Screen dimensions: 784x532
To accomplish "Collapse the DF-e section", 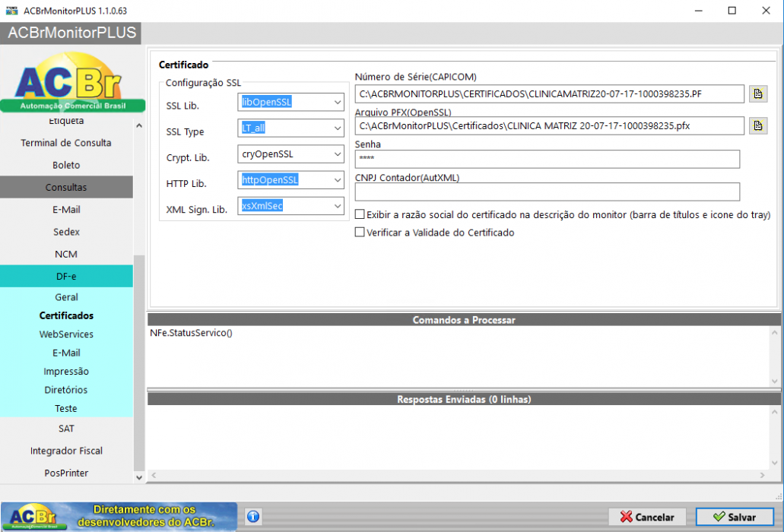I will (66, 276).
